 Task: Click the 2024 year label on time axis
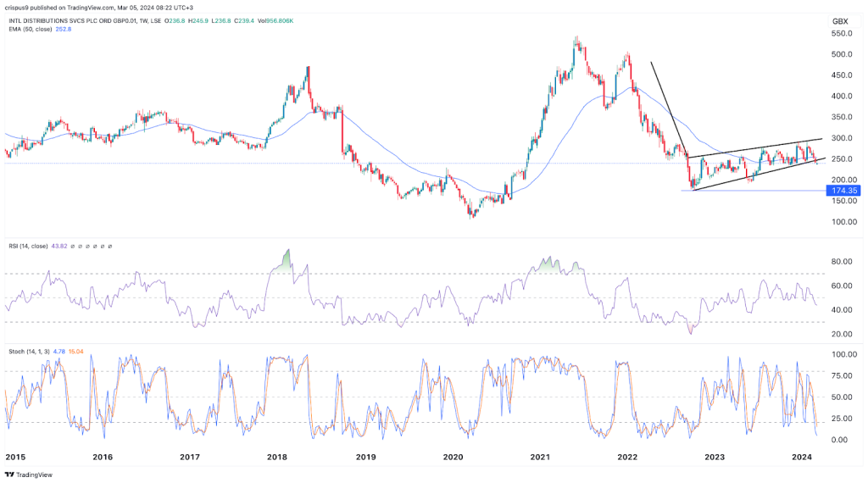point(802,457)
